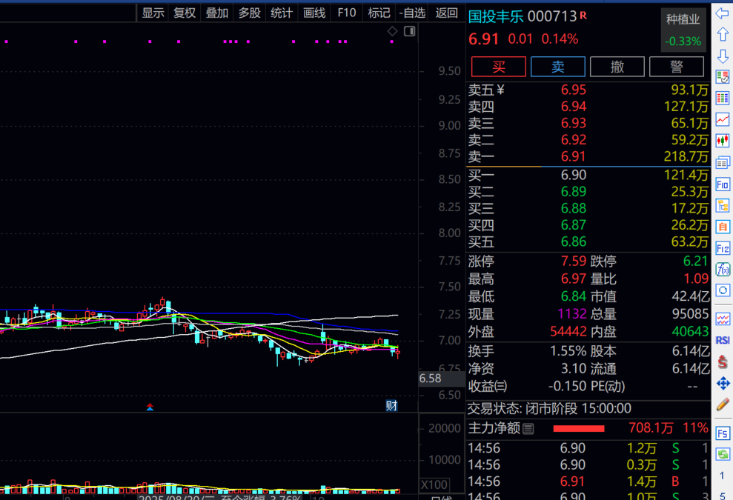Open the 复权 menu
The height and width of the screenshot is (500, 733).
185,13
